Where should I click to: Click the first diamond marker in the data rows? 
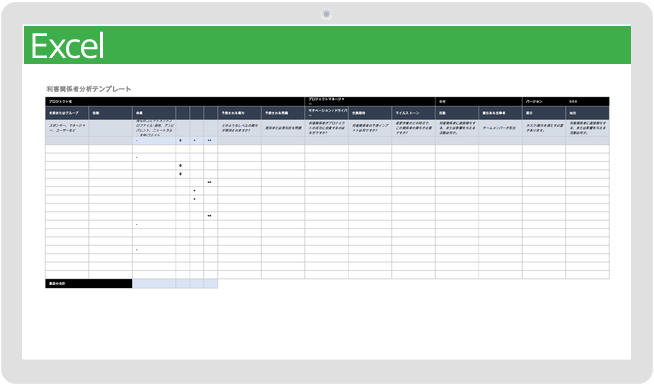[x=180, y=166]
